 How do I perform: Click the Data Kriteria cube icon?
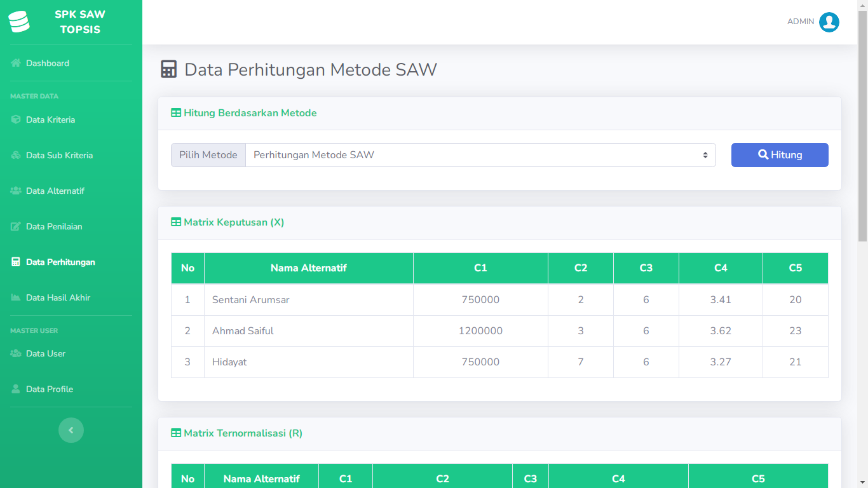(16, 119)
